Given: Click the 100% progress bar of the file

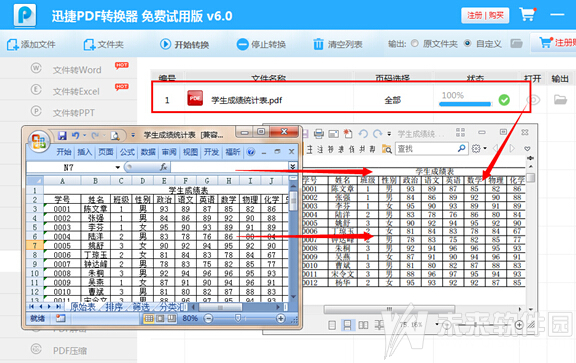Looking at the screenshot, I should point(465,104).
